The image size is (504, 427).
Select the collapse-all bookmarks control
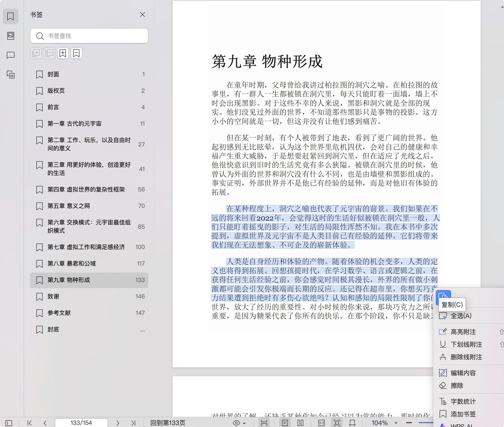pos(49,53)
